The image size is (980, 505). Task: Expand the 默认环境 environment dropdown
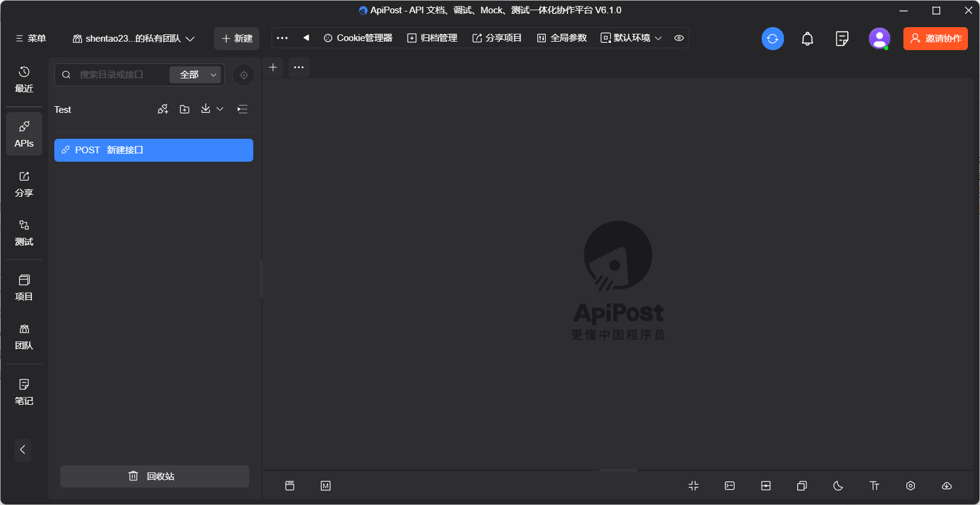point(631,38)
